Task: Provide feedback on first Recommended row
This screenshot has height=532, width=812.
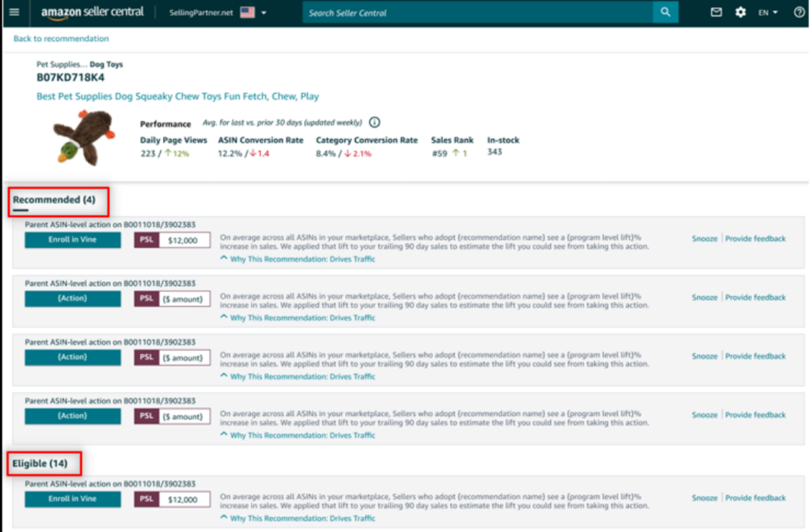Action: click(755, 238)
